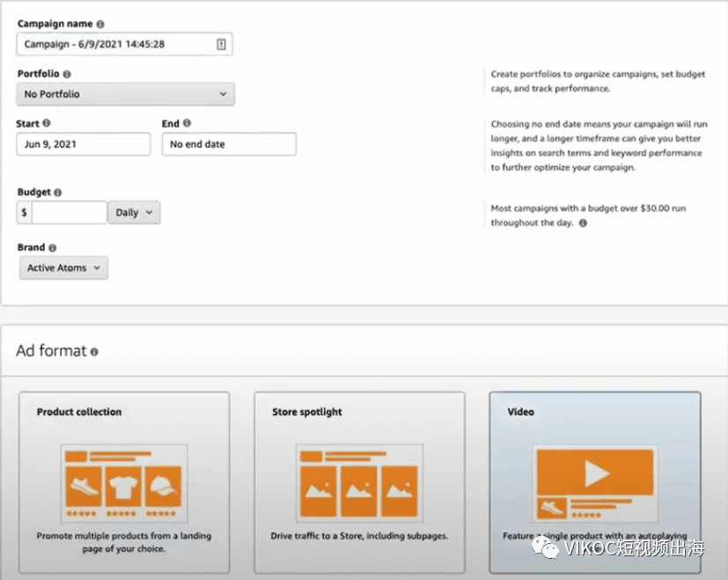Viewport: 728px width, 580px height.
Task: Click the No end date field
Action: 229,144
